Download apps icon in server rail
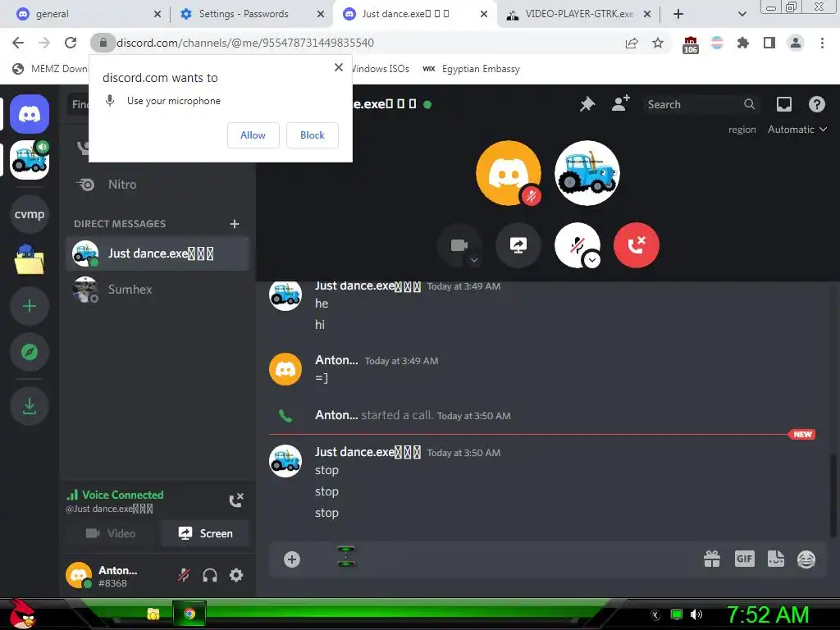Screen dimensions: 840x630 (30, 406)
